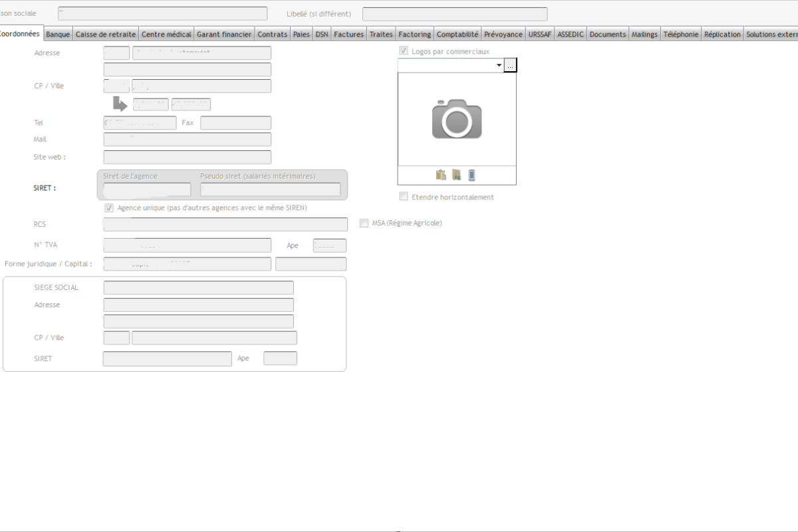
Task: Click the Pseudo siret input field
Action: click(x=270, y=190)
